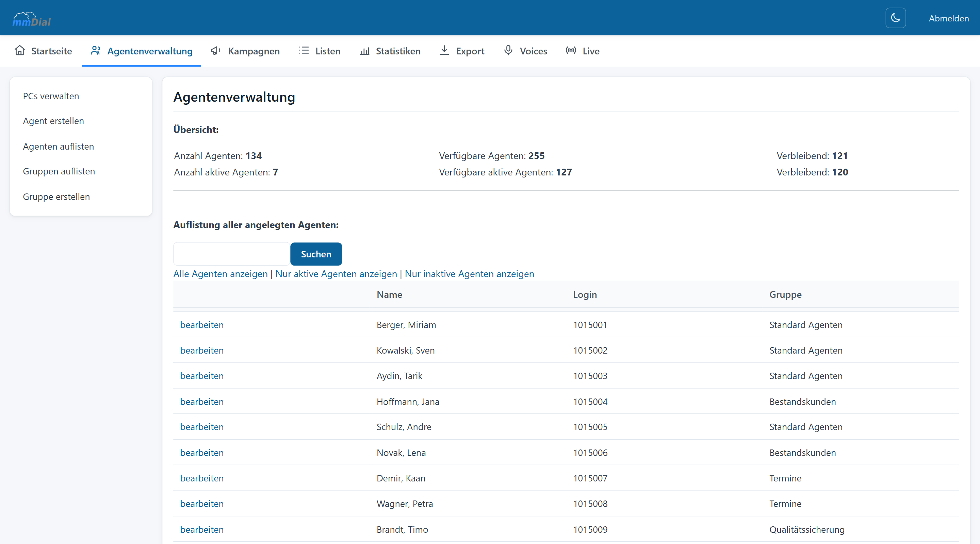Click login number 1015004
Screen dimensions: 980x544
click(x=590, y=402)
